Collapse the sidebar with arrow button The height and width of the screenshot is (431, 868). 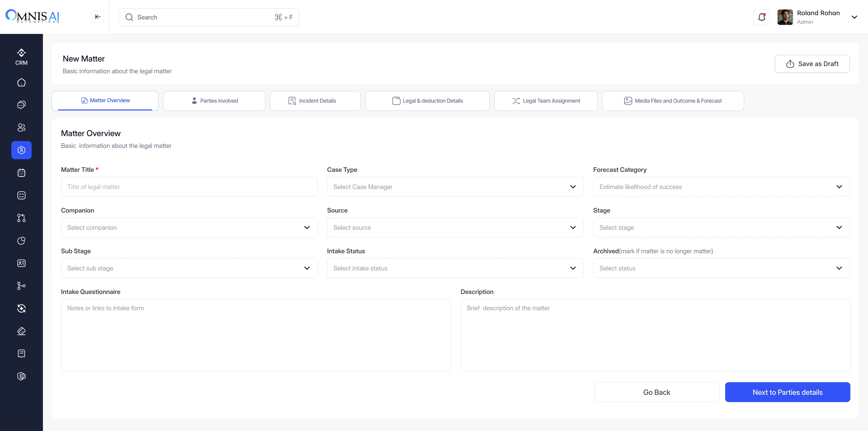click(x=98, y=17)
